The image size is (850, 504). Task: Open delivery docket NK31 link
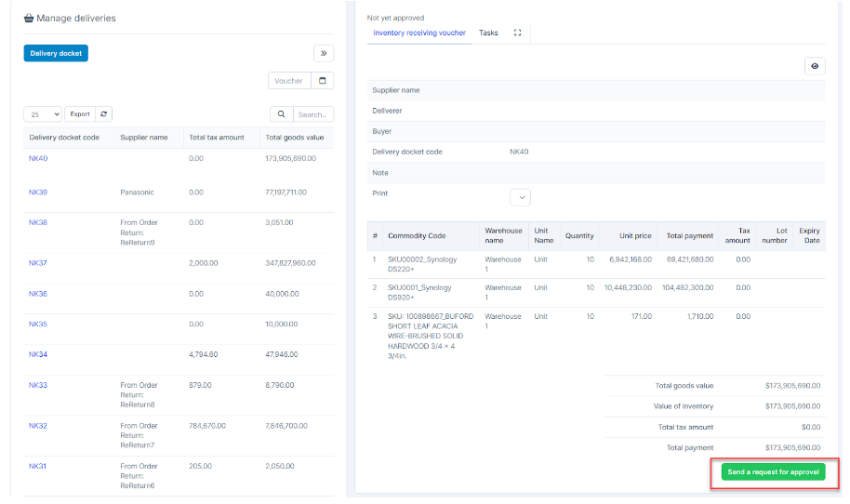tap(37, 466)
